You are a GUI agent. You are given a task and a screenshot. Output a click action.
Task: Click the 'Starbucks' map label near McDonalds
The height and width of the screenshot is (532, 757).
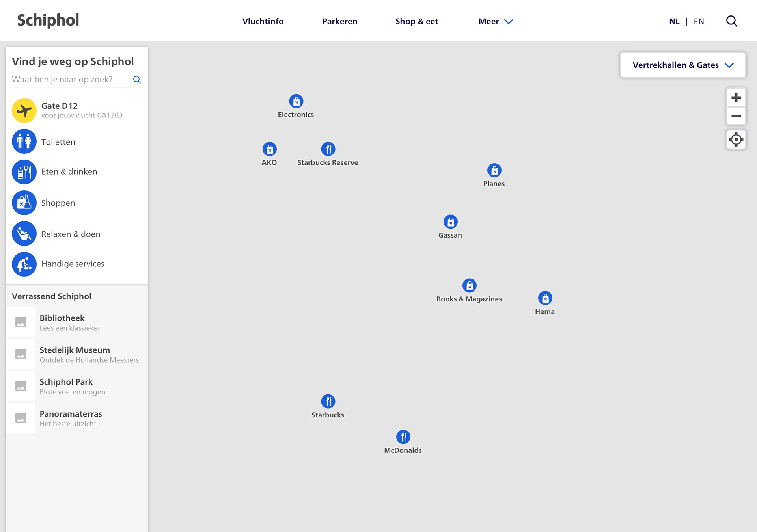click(328, 415)
